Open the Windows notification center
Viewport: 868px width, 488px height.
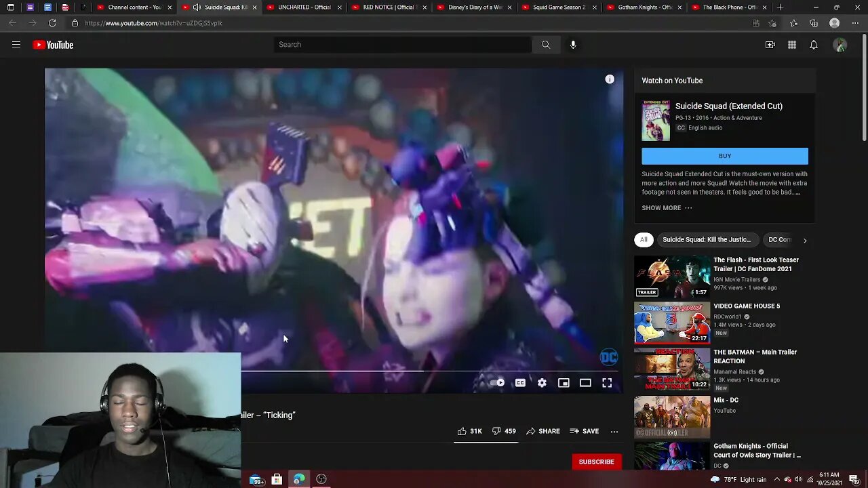pos(854,480)
